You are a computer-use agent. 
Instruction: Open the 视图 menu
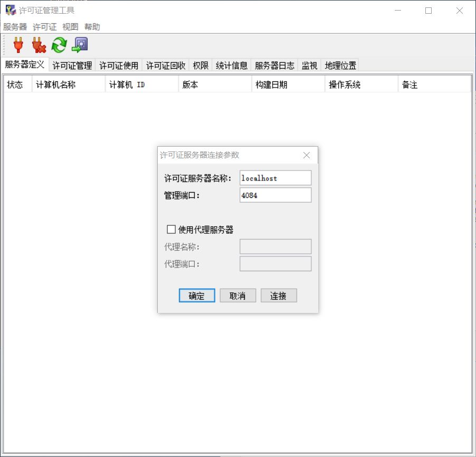pyautogui.click(x=70, y=27)
